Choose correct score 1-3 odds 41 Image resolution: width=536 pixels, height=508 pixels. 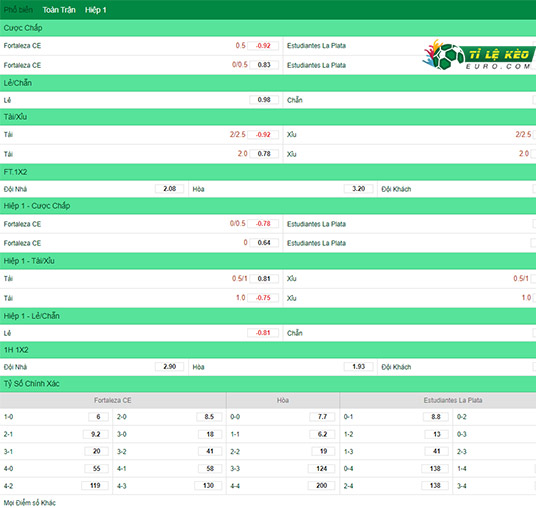(x=437, y=451)
